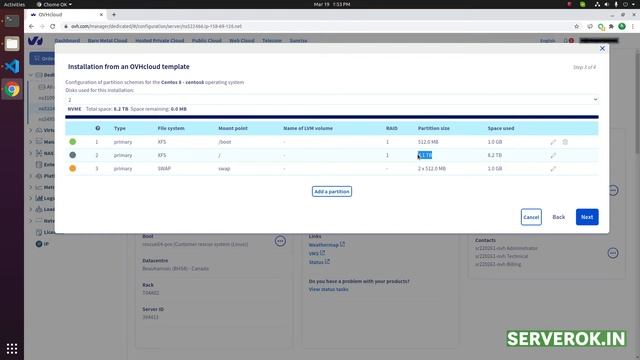The height and width of the screenshot is (360, 640).
Task: Open Hosted Private Cloud menu
Action: click(x=160, y=41)
